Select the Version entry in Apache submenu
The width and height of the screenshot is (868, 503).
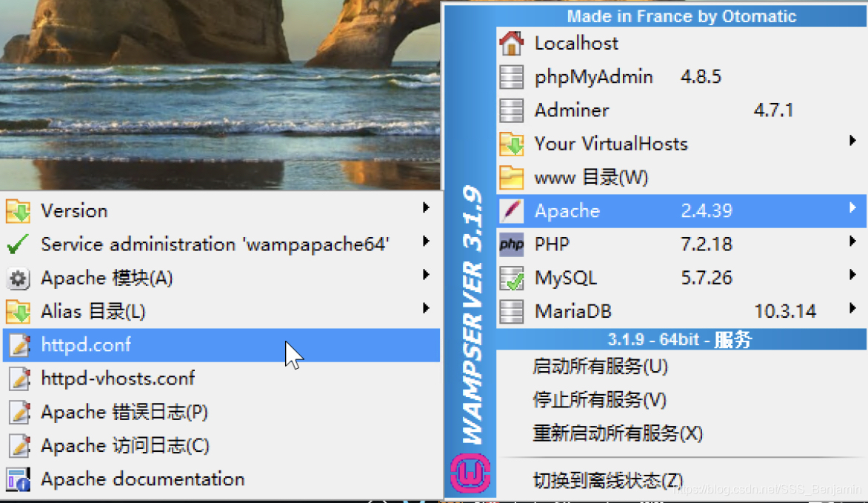point(221,211)
